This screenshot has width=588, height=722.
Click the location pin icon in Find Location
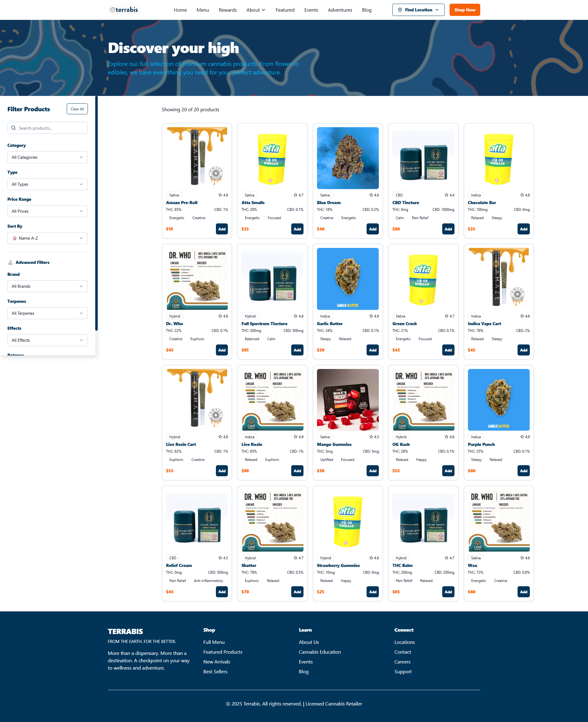(x=400, y=10)
